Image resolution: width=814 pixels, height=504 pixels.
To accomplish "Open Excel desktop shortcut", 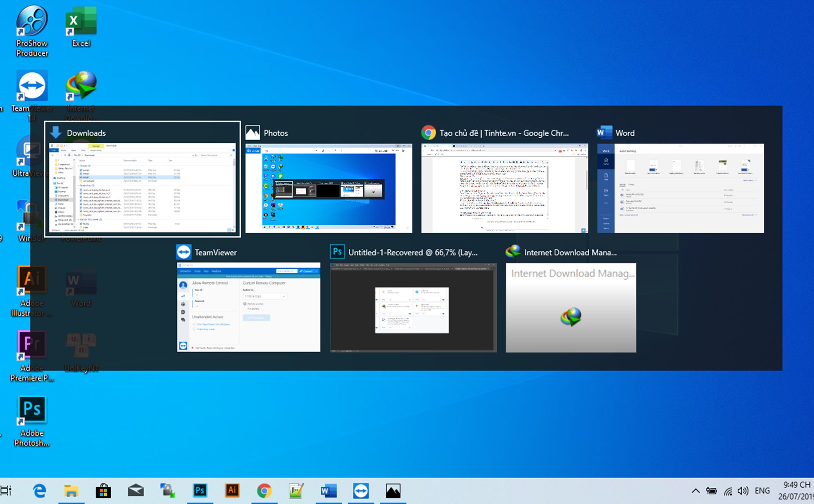I will (x=81, y=27).
